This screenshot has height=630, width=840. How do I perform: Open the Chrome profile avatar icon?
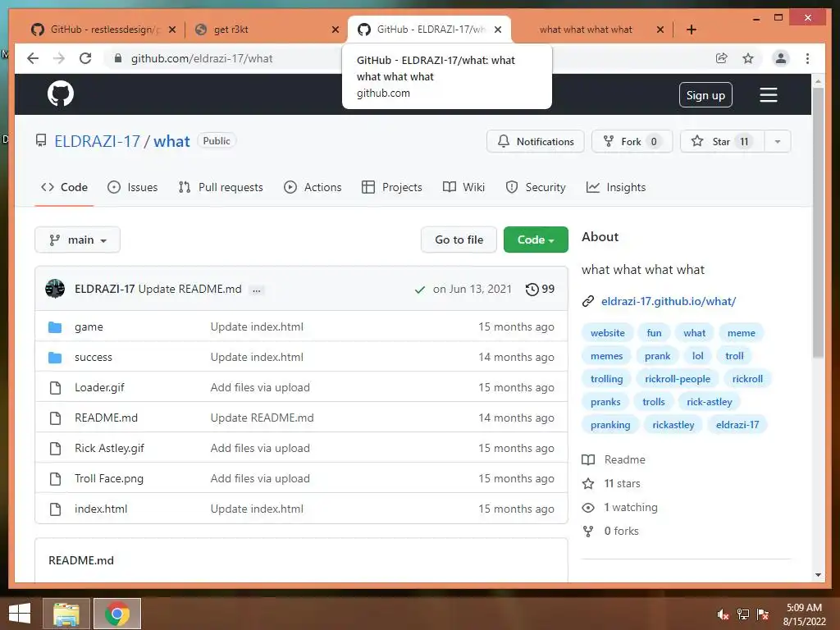pos(781,58)
